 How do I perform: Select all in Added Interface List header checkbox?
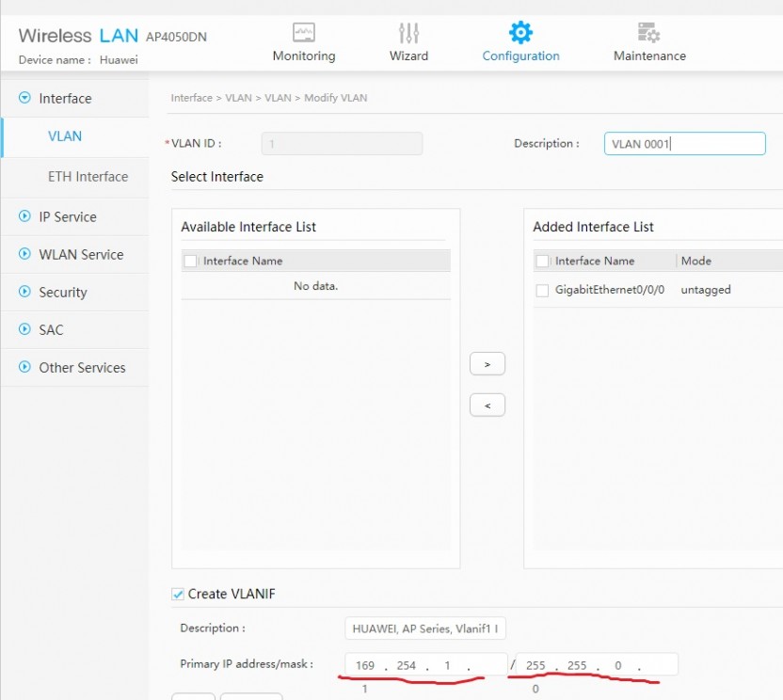(542, 262)
